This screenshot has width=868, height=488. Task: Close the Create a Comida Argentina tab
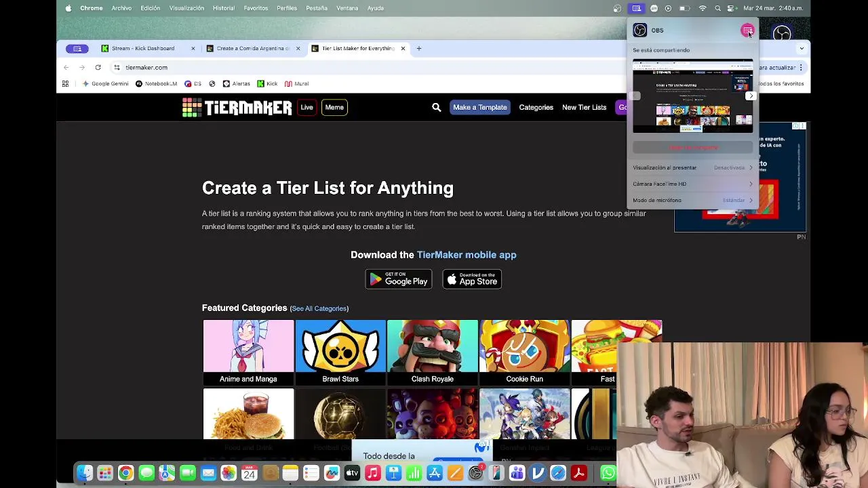(x=298, y=48)
